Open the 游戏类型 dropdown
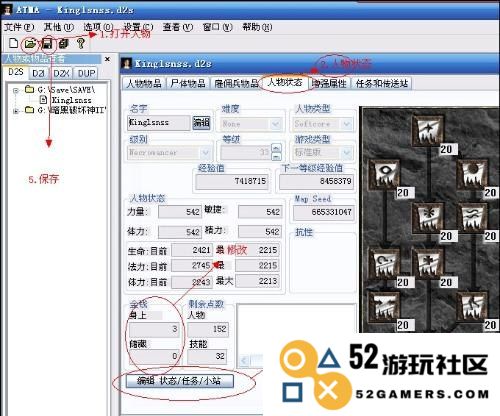The width and height of the screenshot is (500, 416). [x=347, y=153]
